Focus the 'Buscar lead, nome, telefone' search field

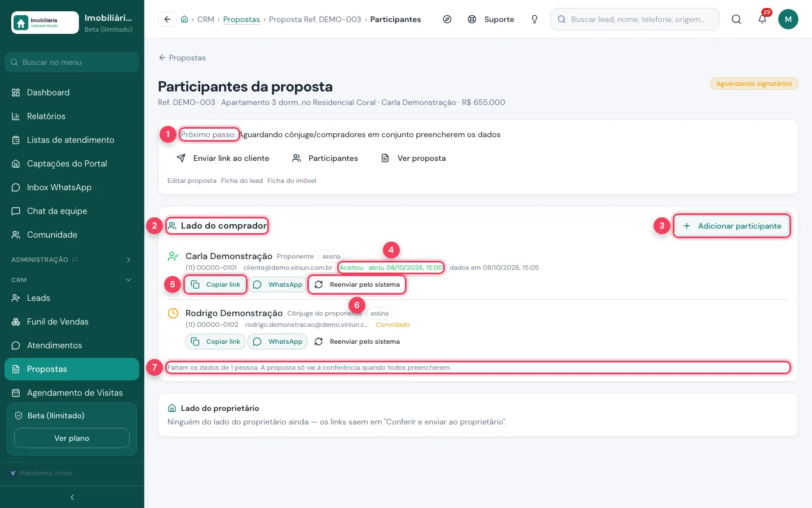click(635, 19)
